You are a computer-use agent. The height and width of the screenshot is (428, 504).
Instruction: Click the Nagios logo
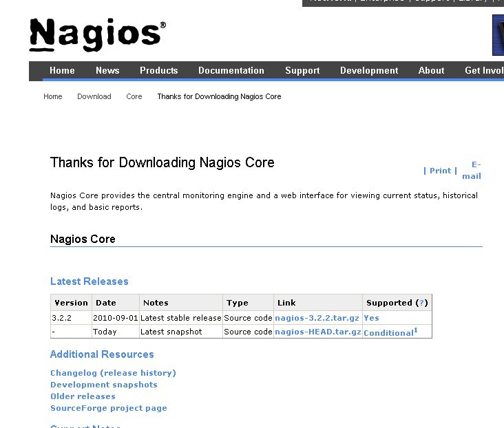click(98, 34)
